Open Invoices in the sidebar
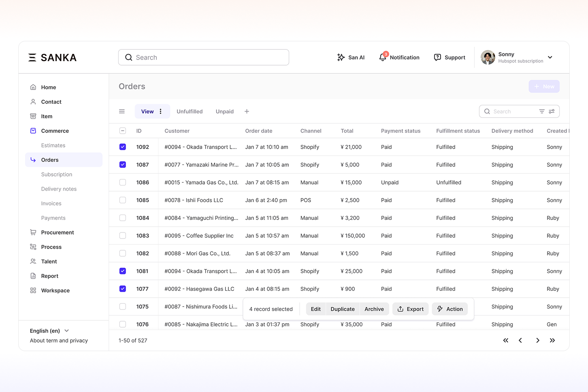 51,204
